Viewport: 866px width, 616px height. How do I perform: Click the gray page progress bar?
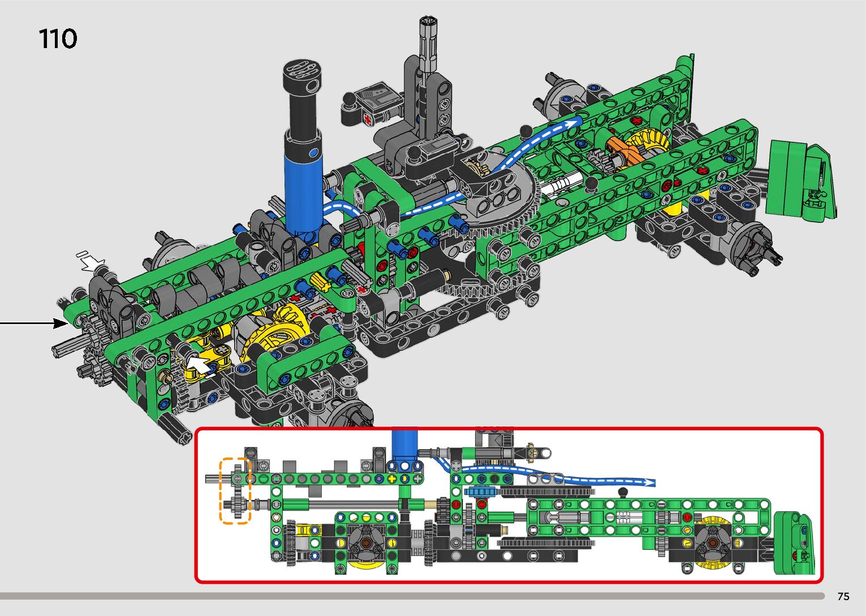pos(412,596)
